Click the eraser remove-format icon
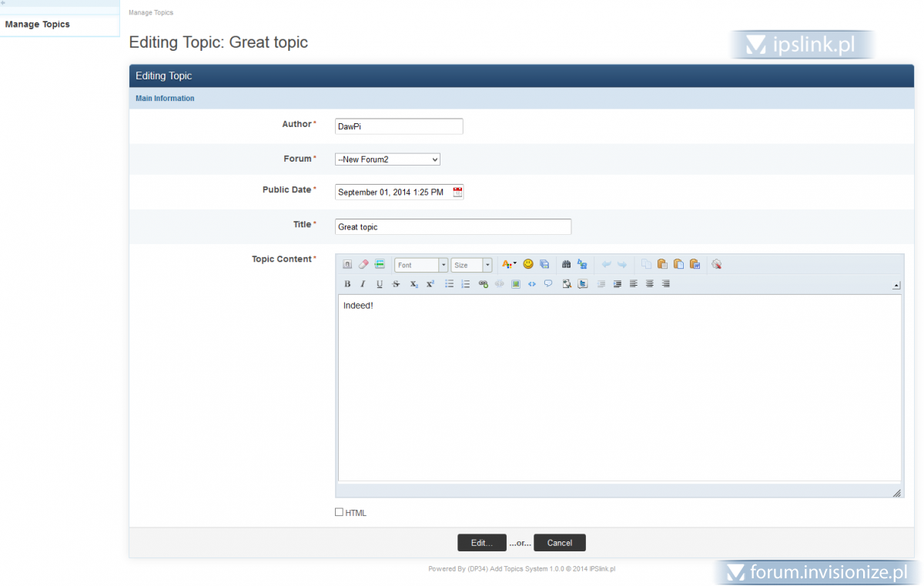This screenshot has width=924, height=586. pyautogui.click(x=363, y=264)
